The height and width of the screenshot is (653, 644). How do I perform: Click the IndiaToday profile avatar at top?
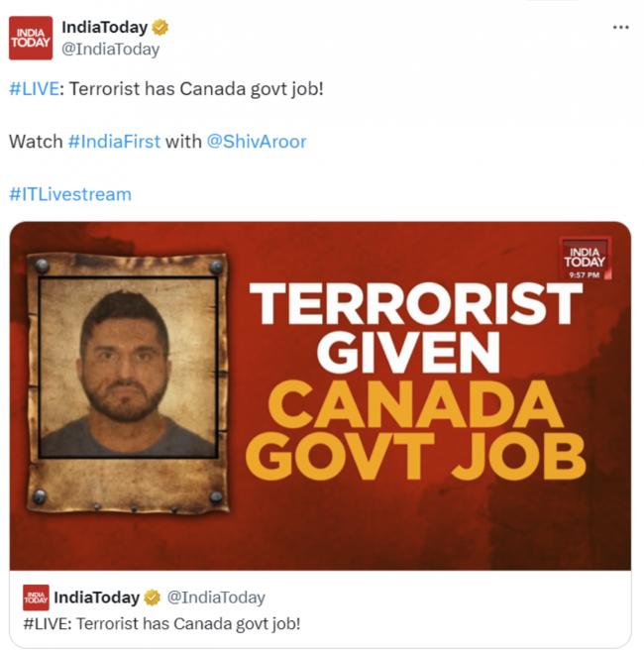(31, 38)
